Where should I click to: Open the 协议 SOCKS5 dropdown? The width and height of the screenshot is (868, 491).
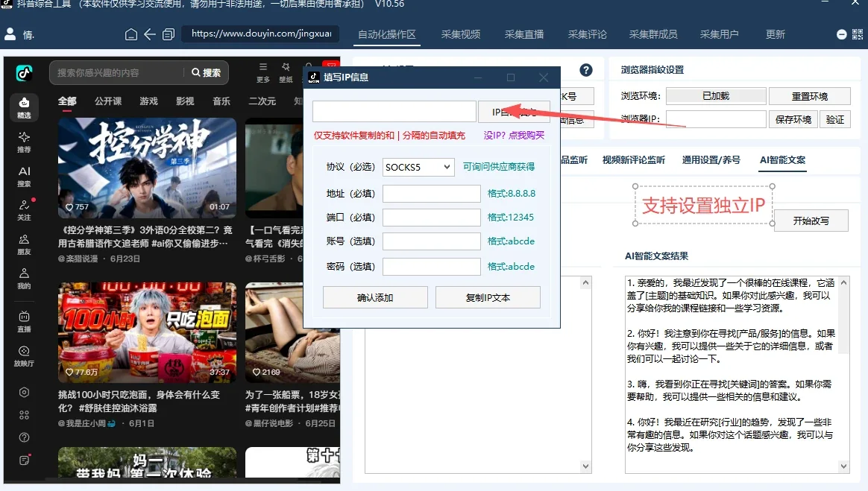tap(418, 167)
